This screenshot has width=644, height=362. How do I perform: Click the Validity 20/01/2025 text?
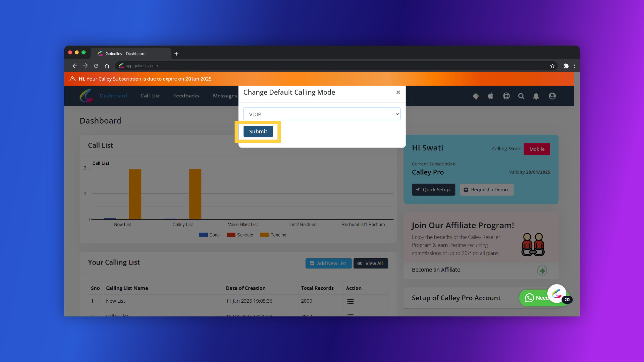click(529, 172)
